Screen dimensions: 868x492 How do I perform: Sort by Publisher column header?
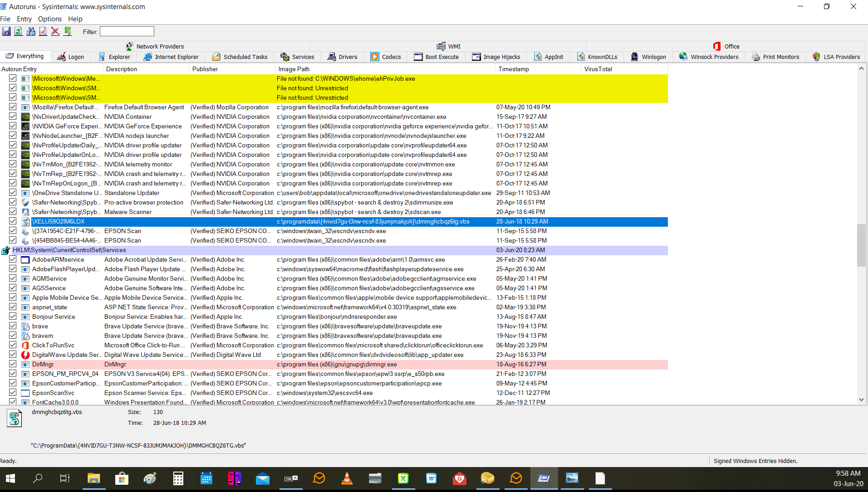(x=232, y=69)
